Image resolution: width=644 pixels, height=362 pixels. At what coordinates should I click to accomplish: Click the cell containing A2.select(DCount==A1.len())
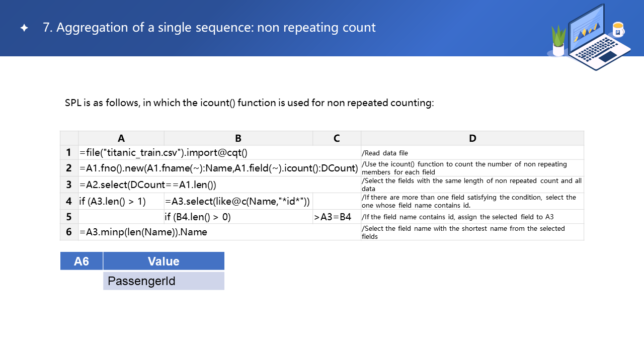coord(148,185)
